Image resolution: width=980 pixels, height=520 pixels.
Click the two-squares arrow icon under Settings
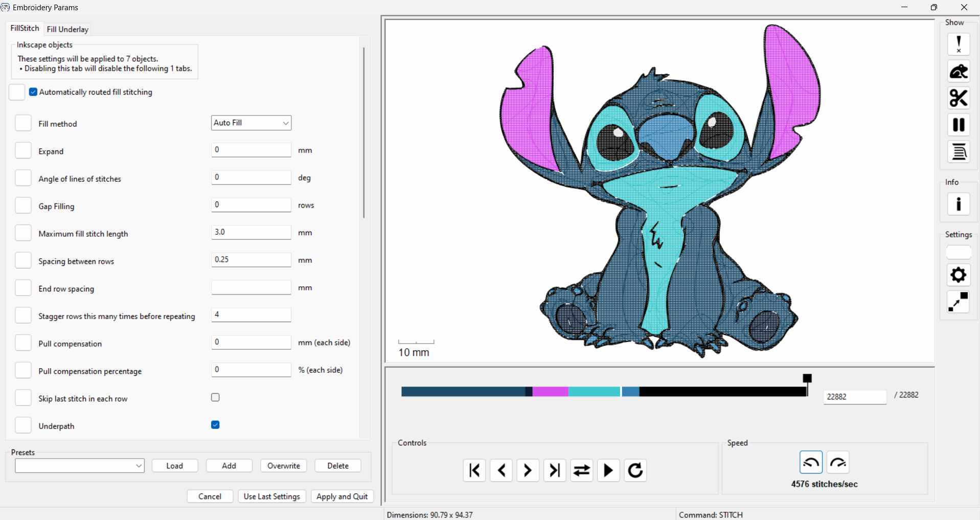tap(959, 302)
